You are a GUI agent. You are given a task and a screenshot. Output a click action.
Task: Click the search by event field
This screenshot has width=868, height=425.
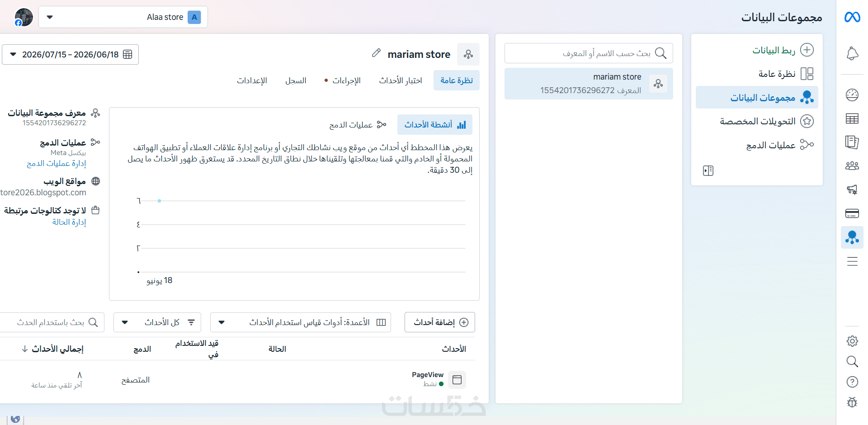(52, 322)
